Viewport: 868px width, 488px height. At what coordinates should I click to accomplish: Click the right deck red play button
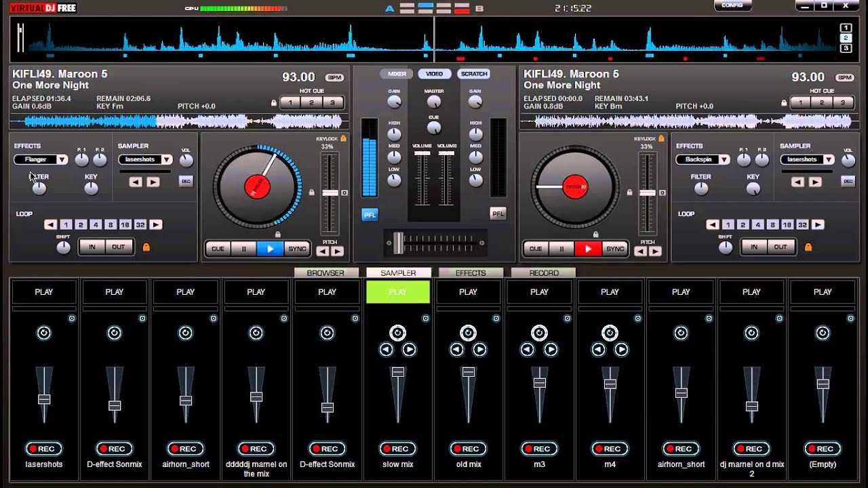tap(588, 249)
